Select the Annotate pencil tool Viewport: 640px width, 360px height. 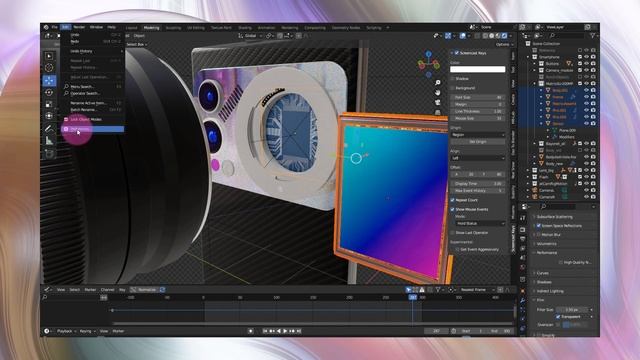tap(49, 129)
